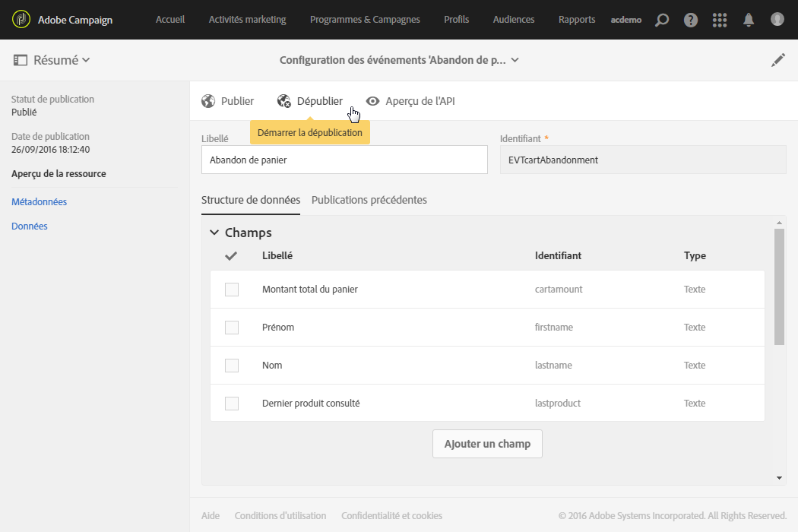The width and height of the screenshot is (798, 532).
Task: Open the Programmes & Campagnes menu
Action: tap(365, 20)
